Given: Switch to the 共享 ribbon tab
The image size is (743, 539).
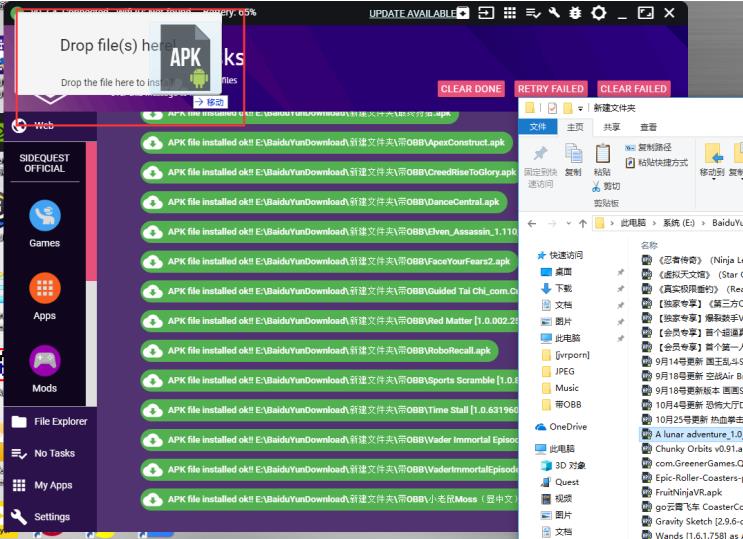Looking at the screenshot, I should tap(612, 127).
